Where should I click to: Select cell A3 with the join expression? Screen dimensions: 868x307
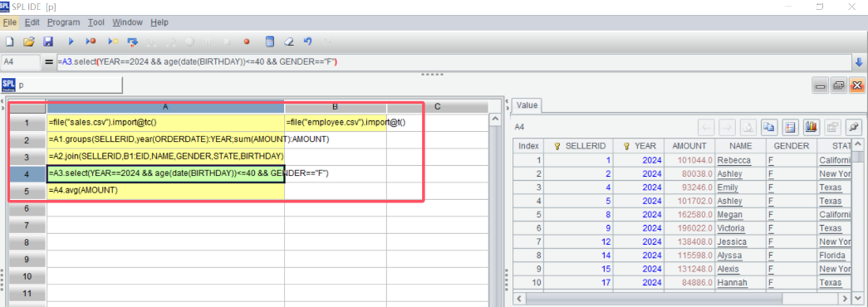165,157
